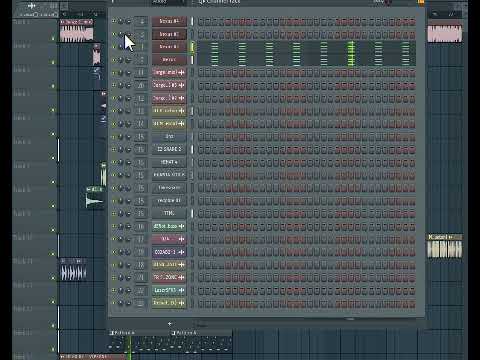Click the HIHAT 4 mixer track number
Viewport: 480px width, 360px height.
tap(141, 162)
